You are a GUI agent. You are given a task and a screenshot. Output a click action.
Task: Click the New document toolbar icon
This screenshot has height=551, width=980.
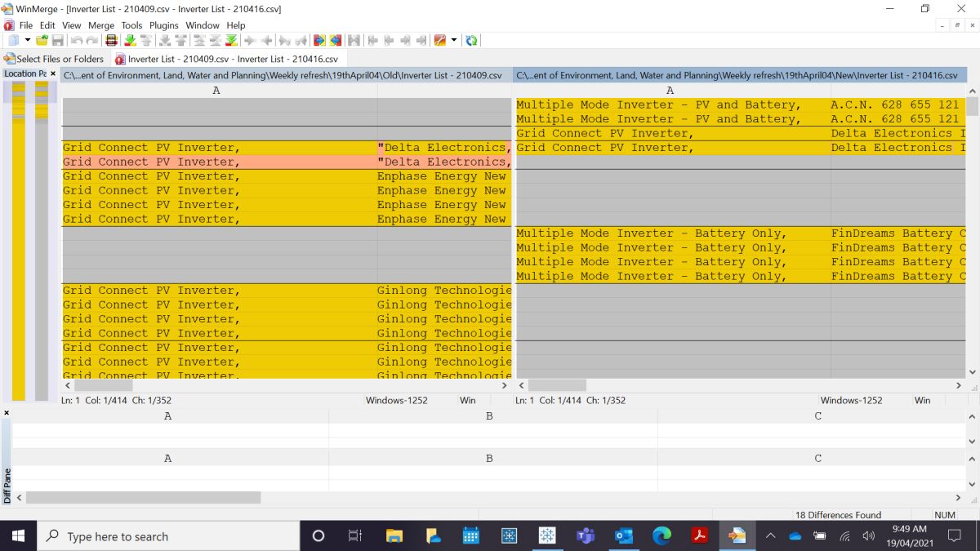pyautogui.click(x=14, y=40)
